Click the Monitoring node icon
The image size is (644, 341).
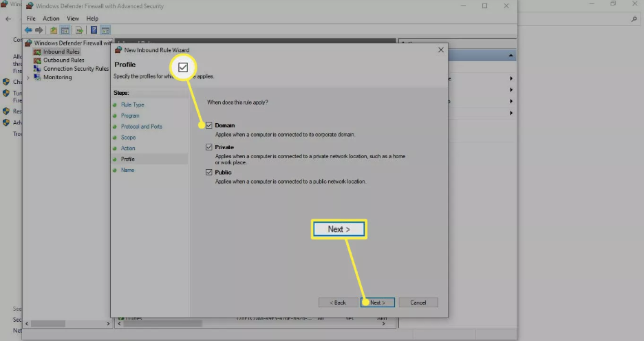tap(37, 77)
